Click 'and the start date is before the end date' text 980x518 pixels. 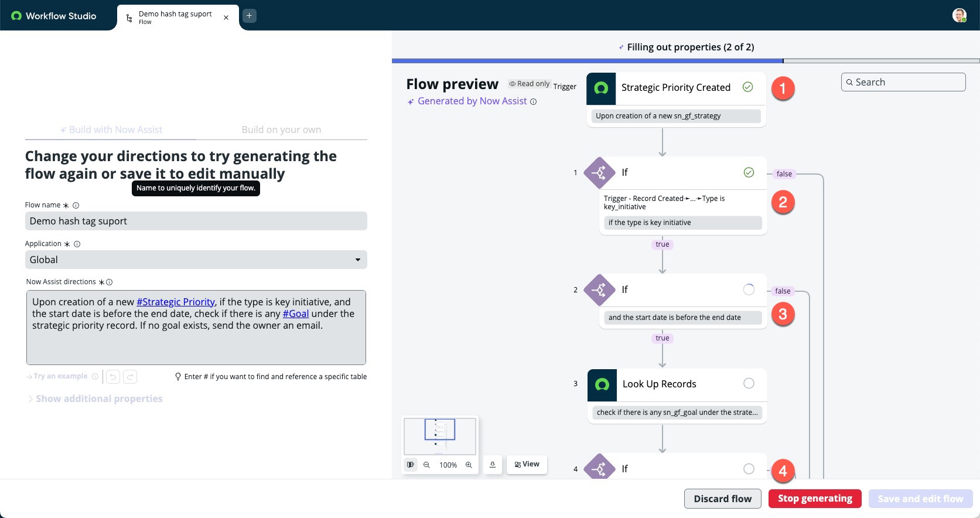coord(682,318)
